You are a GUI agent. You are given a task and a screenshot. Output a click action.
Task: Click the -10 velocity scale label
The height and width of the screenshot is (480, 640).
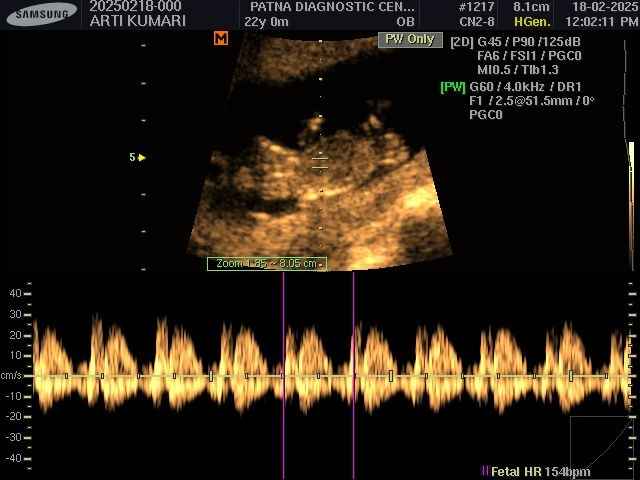13,396
